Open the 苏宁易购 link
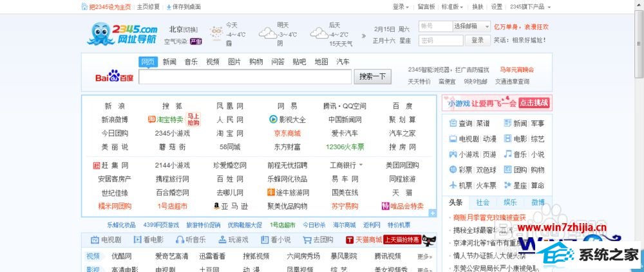644x272 pixels. (x=345, y=206)
